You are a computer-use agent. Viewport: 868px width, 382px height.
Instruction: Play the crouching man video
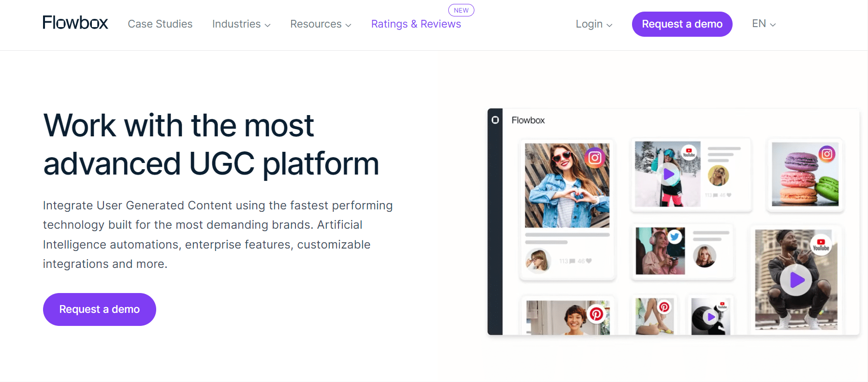click(x=796, y=279)
